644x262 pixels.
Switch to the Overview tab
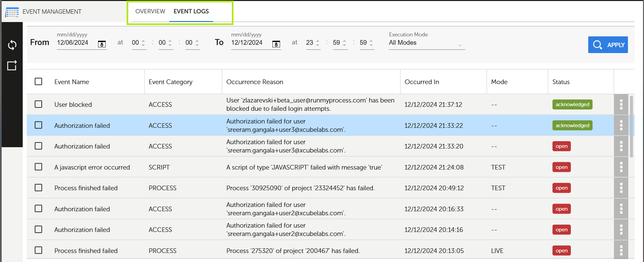coord(150,11)
